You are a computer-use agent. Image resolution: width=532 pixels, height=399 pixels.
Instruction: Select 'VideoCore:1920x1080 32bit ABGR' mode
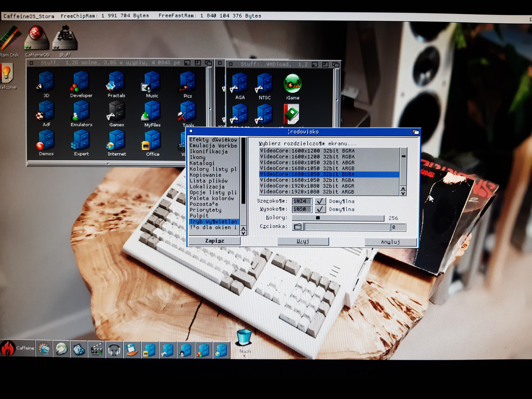coord(329,186)
